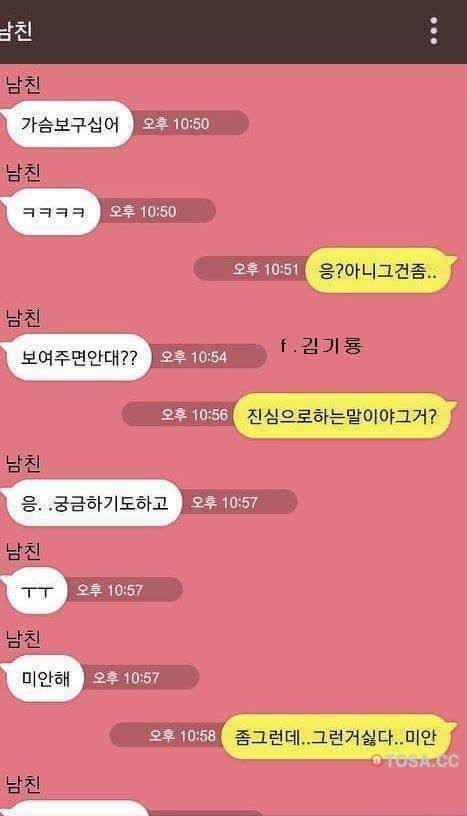Tap the partially visible bottom message bubble

click(77, 808)
